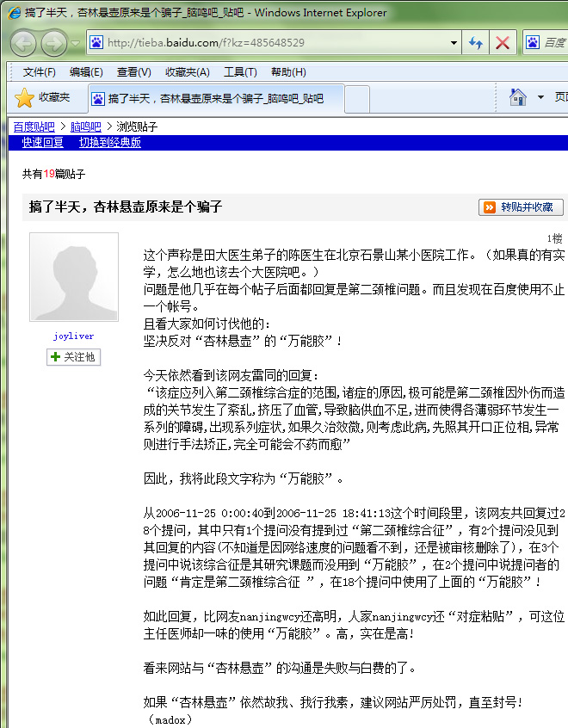Click the Stop loading X icon

pos(503,43)
